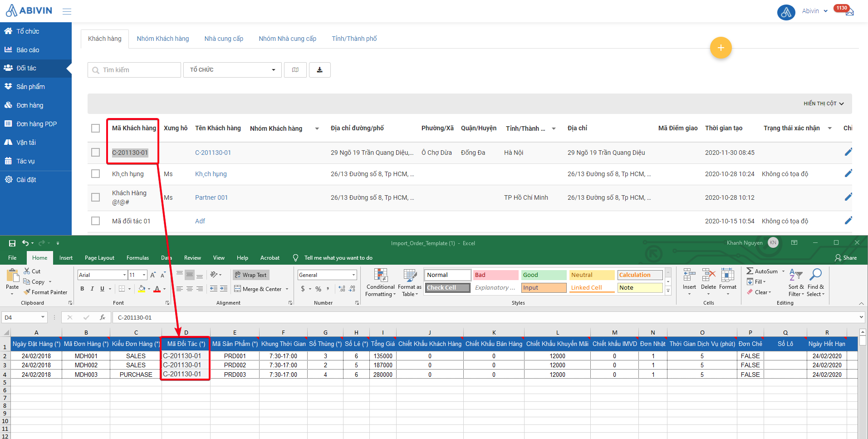Click the yellow plus add-customer button
This screenshot has height=439, width=868.
(721, 48)
